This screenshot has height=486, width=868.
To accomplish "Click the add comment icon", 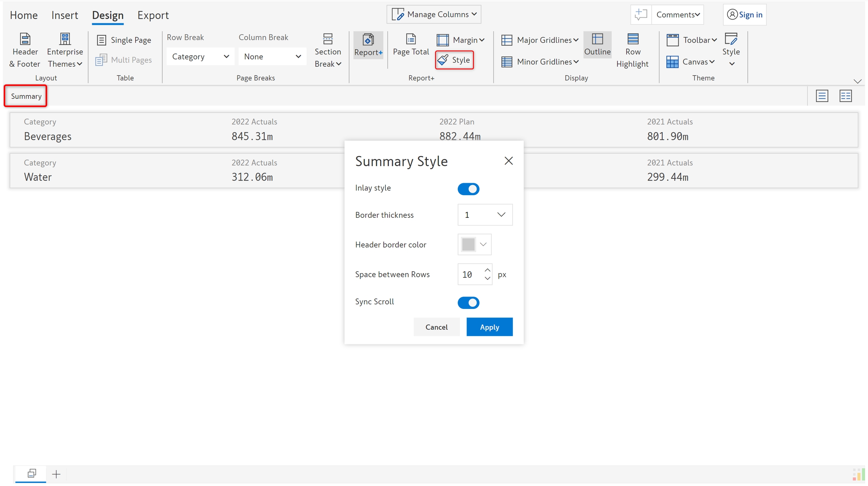I will click(640, 15).
